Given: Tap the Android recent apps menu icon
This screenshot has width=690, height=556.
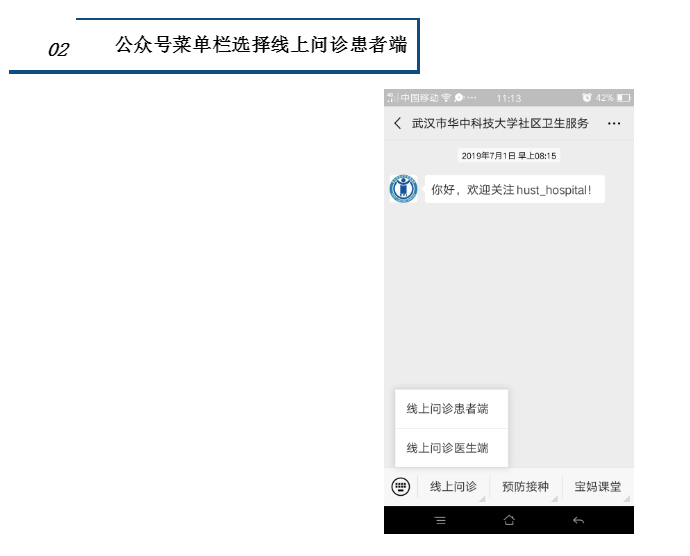Looking at the screenshot, I should [x=440, y=520].
